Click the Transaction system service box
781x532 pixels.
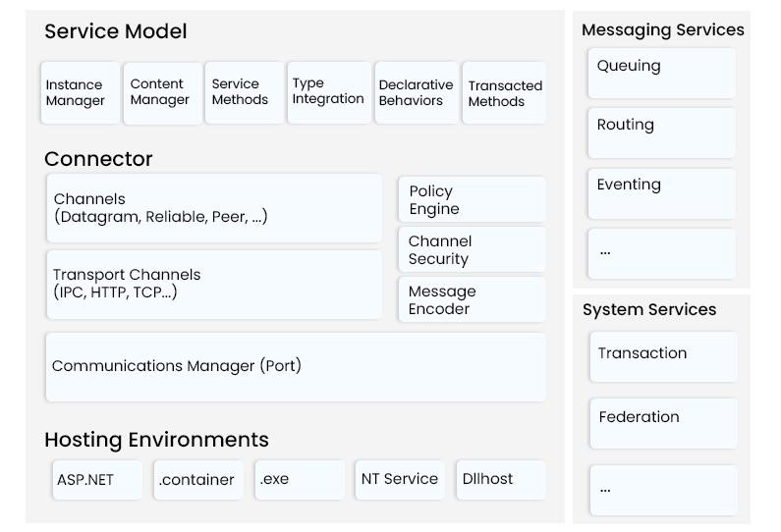click(663, 356)
